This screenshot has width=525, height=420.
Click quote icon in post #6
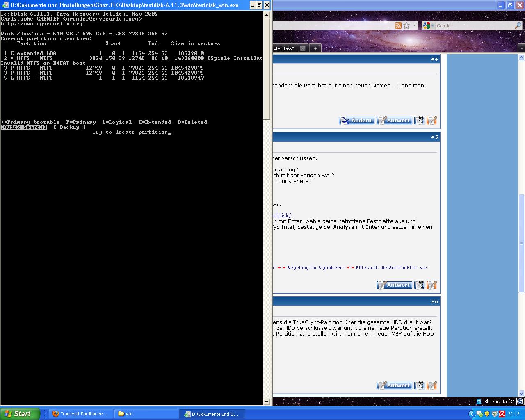[419, 386]
